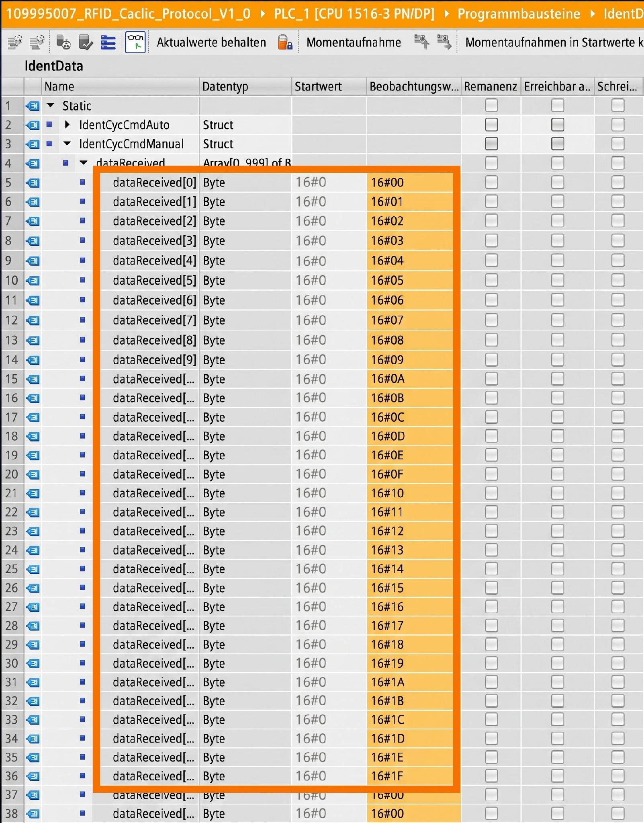
Task: Collapse the IdentCycCmdManual struct
Action: (x=67, y=144)
